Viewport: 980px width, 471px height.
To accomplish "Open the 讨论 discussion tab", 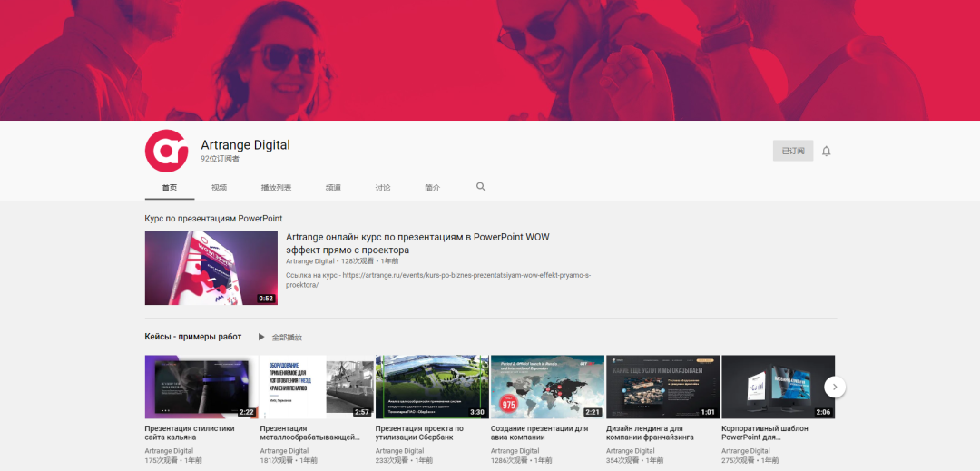I will (383, 187).
